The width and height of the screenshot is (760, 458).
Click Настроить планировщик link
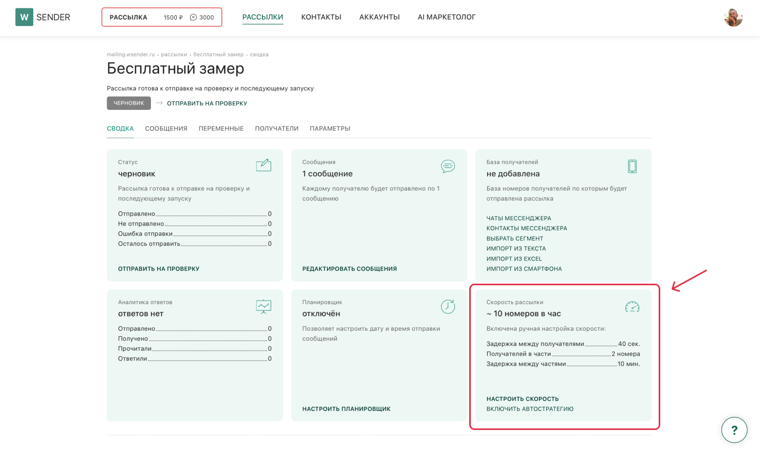(347, 409)
